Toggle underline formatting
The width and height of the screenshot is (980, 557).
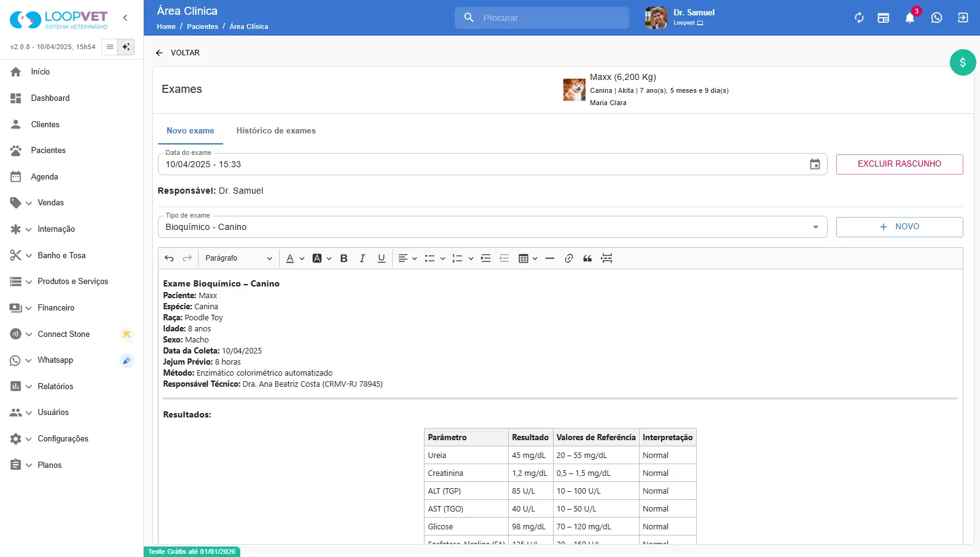381,258
